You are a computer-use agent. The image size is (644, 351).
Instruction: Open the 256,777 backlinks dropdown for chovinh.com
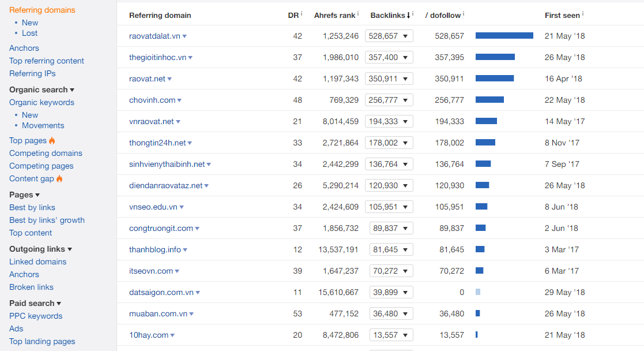[389, 100]
